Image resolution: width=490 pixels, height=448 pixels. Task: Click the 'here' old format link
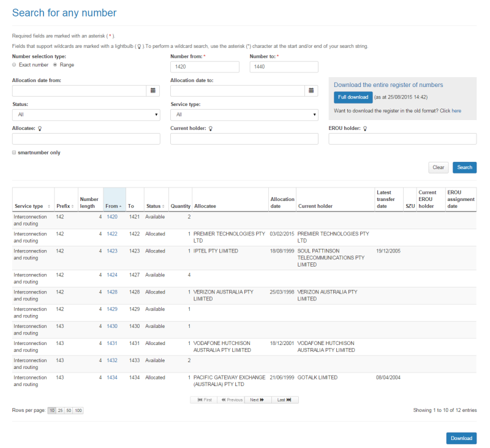coord(456,111)
